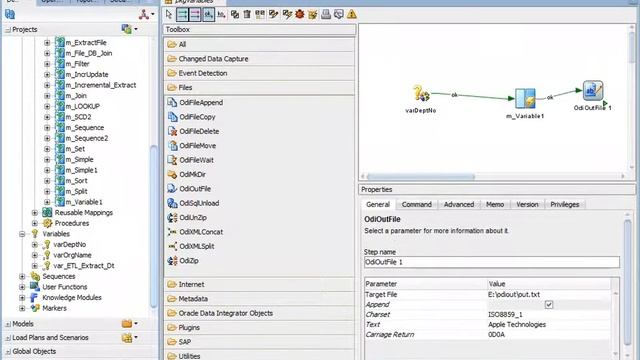Viewport: 640px width, 360px height.
Task: Select the OdiFileDelete tool
Action: point(199,131)
